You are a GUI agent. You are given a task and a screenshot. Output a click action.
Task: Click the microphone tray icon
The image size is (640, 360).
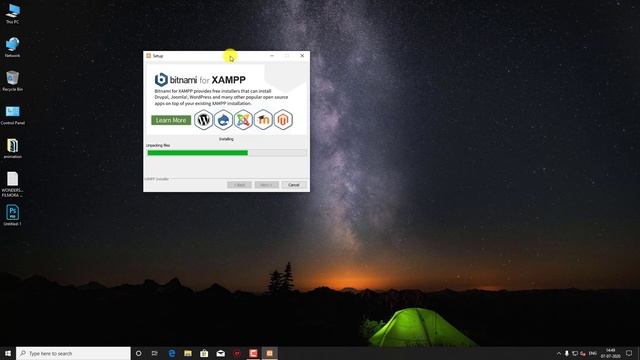(x=567, y=353)
